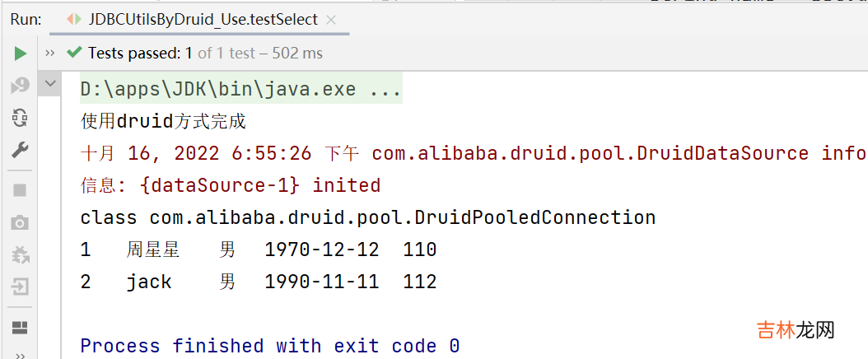Click the bug attach debugger icon
This screenshot has height=359, width=868.
pyautogui.click(x=20, y=254)
